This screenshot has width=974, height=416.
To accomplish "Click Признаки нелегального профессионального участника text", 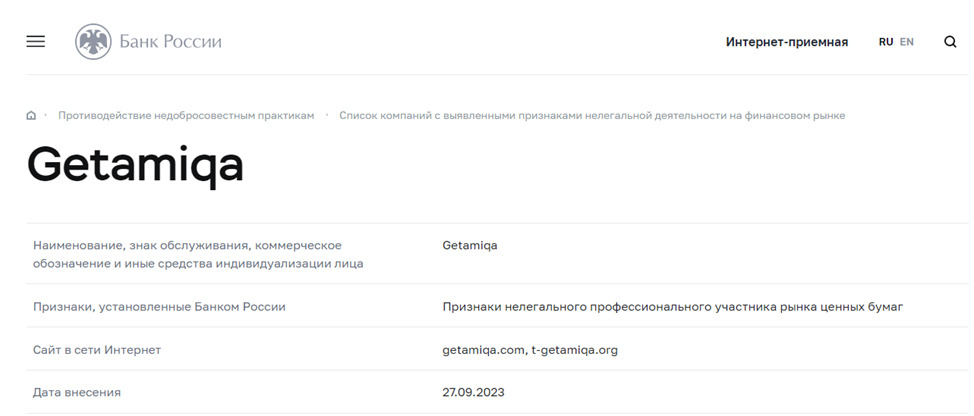I will tap(673, 307).
